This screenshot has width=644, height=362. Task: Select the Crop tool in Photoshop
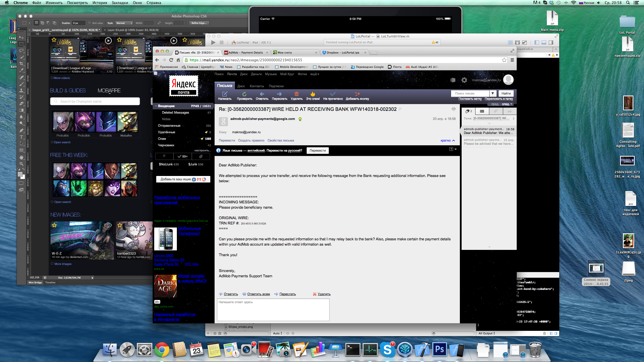(x=21, y=64)
